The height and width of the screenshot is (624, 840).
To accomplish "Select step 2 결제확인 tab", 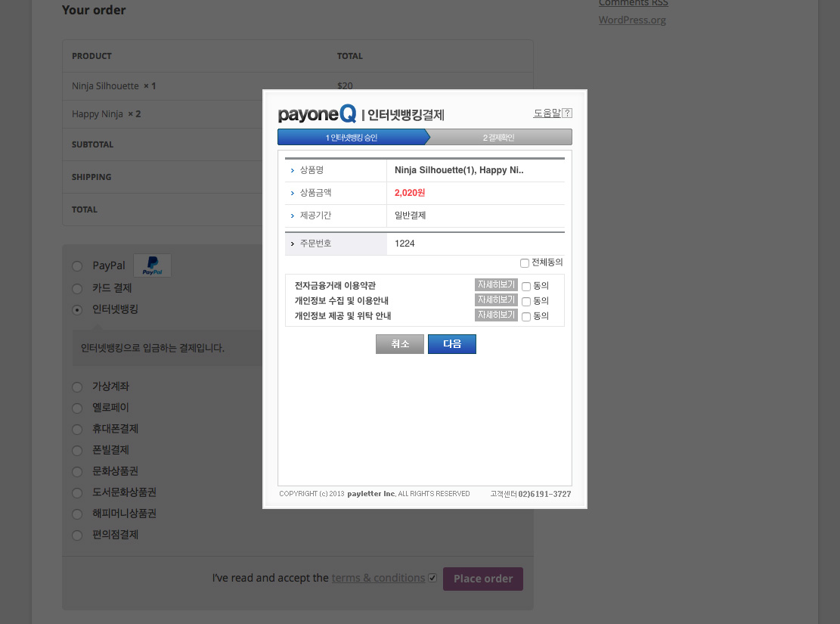I will click(499, 137).
